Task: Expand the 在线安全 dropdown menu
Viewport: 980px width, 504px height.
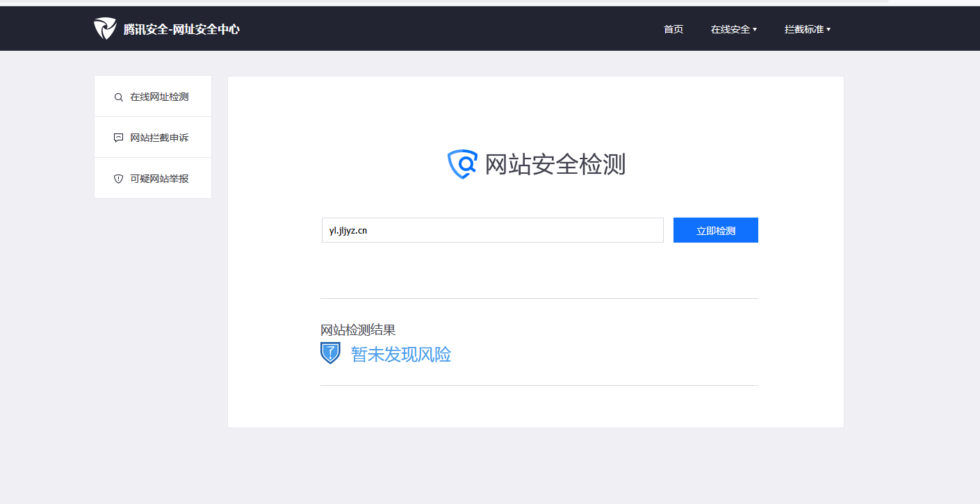Action: [x=734, y=29]
